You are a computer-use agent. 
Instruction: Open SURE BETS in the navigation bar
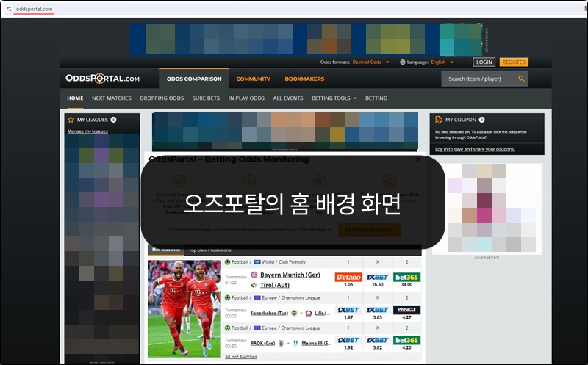206,98
